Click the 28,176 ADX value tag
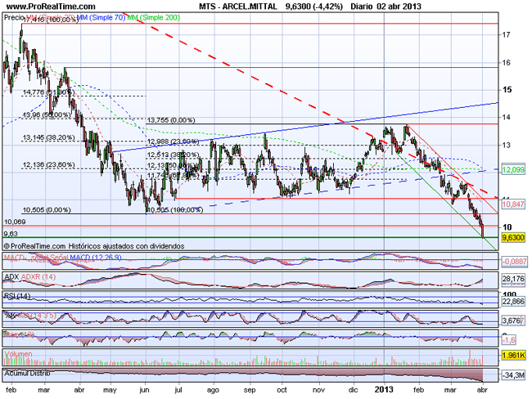 click(x=512, y=280)
